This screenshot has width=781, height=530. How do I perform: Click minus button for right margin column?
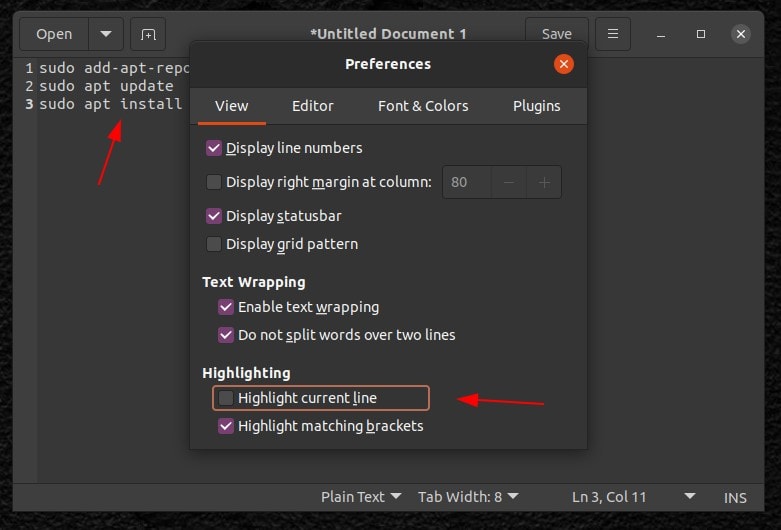coord(509,182)
